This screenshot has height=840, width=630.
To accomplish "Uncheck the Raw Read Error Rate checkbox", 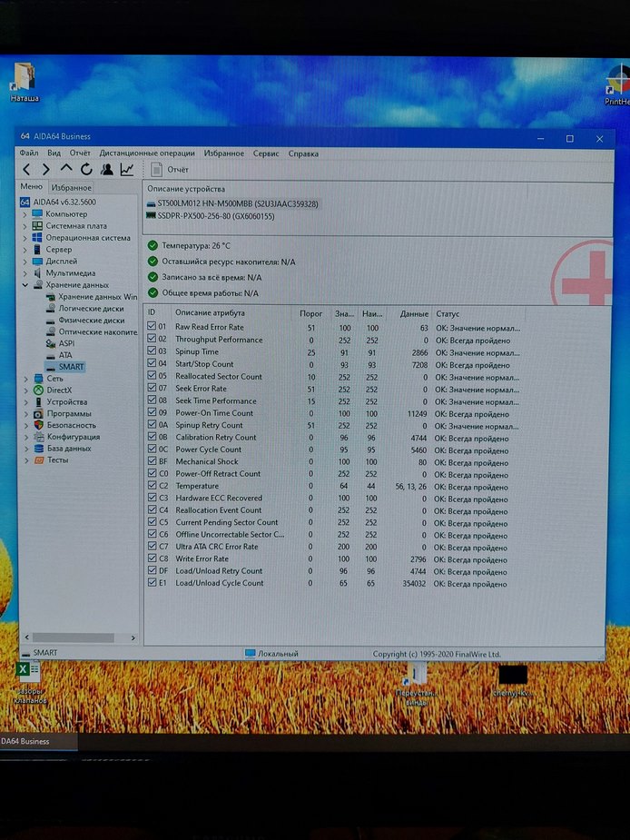I will point(152,327).
